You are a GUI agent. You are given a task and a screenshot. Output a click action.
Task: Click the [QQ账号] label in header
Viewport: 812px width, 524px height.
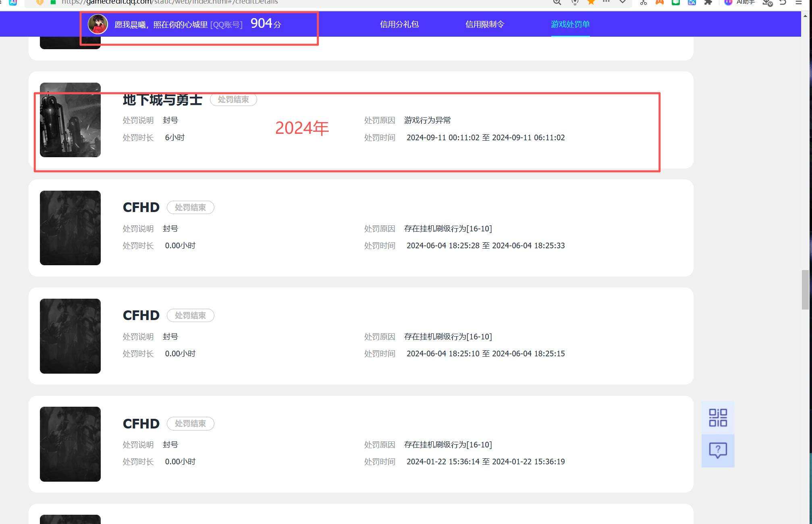point(226,25)
